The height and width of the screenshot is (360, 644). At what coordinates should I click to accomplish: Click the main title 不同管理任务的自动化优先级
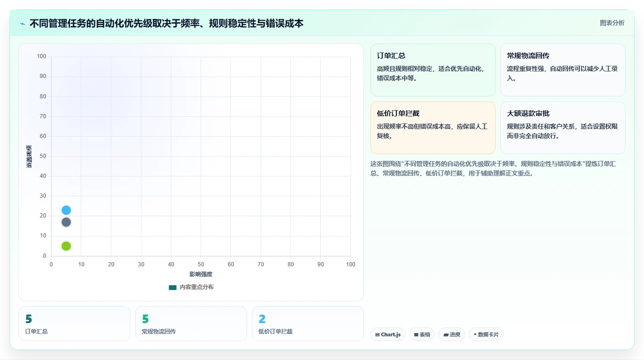[166, 23]
